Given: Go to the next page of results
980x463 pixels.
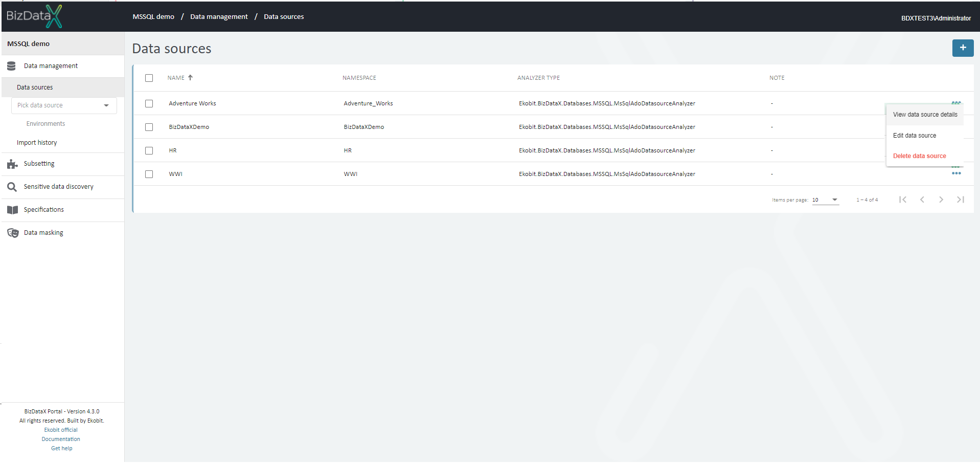Looking at the screenshot, I should click(x=941, y=200).
